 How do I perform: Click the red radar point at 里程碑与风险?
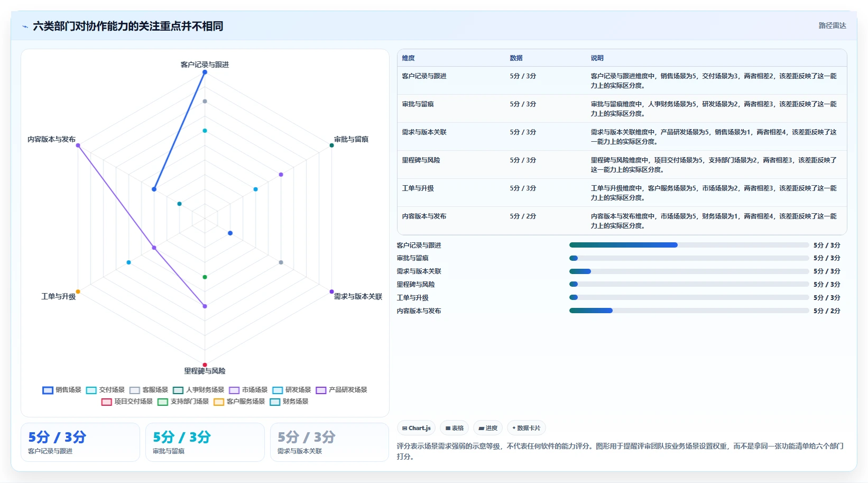click(x=205, y=364)
